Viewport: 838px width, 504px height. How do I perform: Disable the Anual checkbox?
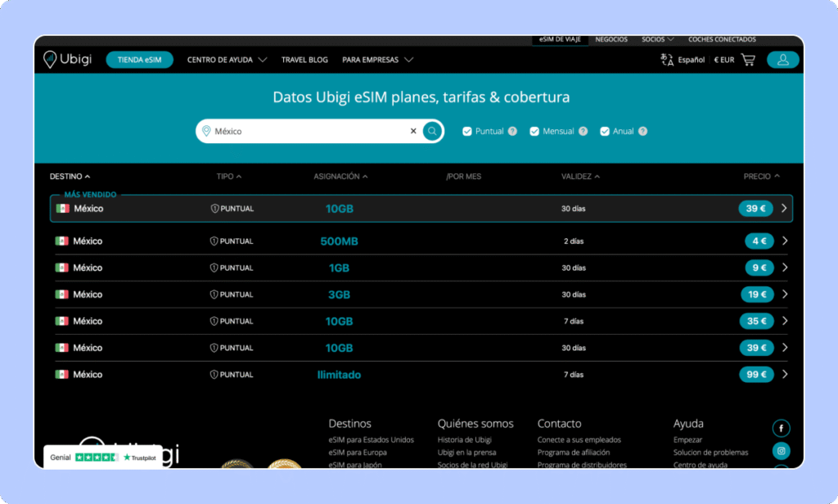[x=605, y=131]
